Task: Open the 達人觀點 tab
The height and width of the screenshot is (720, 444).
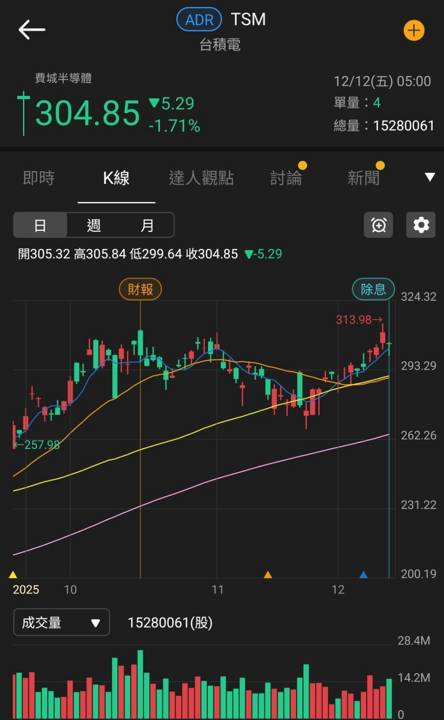Action: pyautogui.click(x=201, y=178)
